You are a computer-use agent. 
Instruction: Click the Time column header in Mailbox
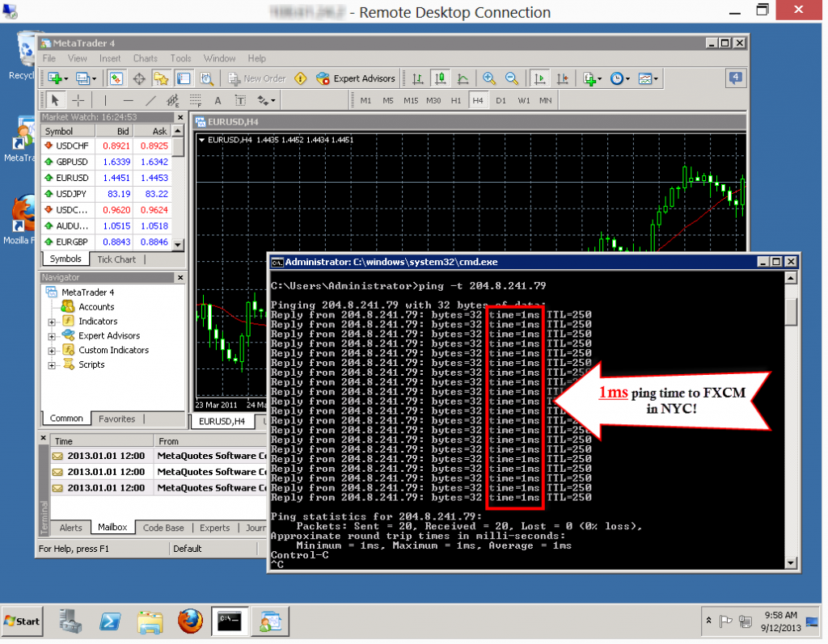point(102,441)
